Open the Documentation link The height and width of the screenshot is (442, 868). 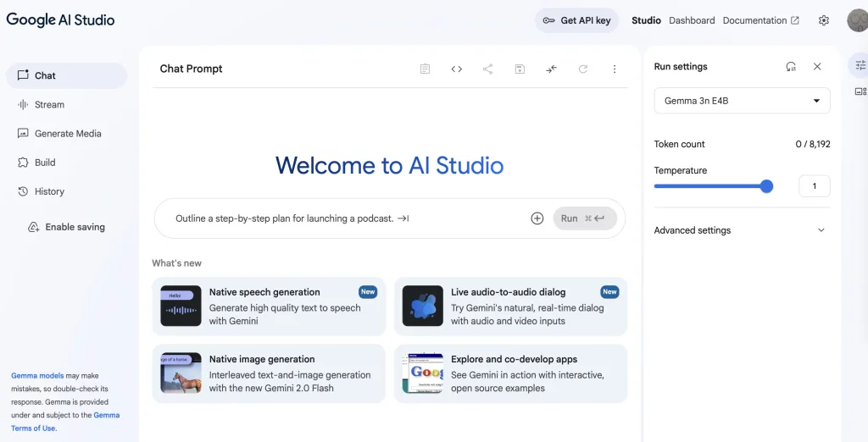[760, 20]
